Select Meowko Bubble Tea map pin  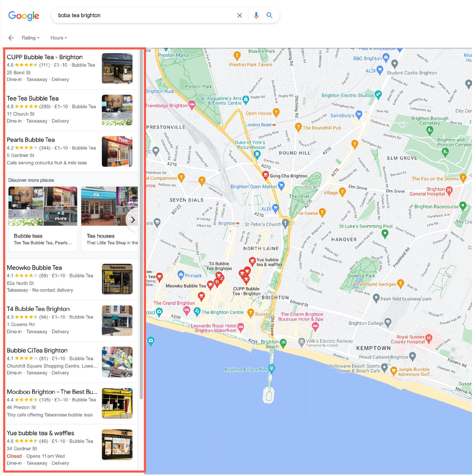[x=210, y=285]
